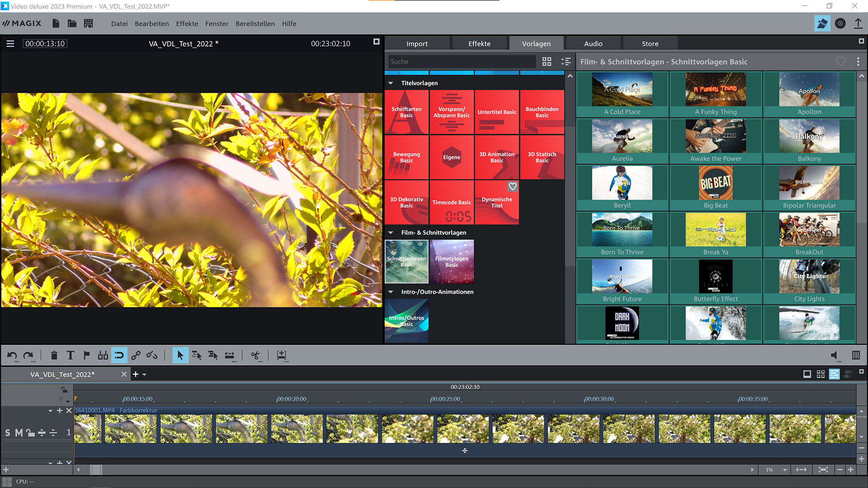868x488 pixels.
Task: Select the title editor T icon
Action: click(x=70, y=356)
